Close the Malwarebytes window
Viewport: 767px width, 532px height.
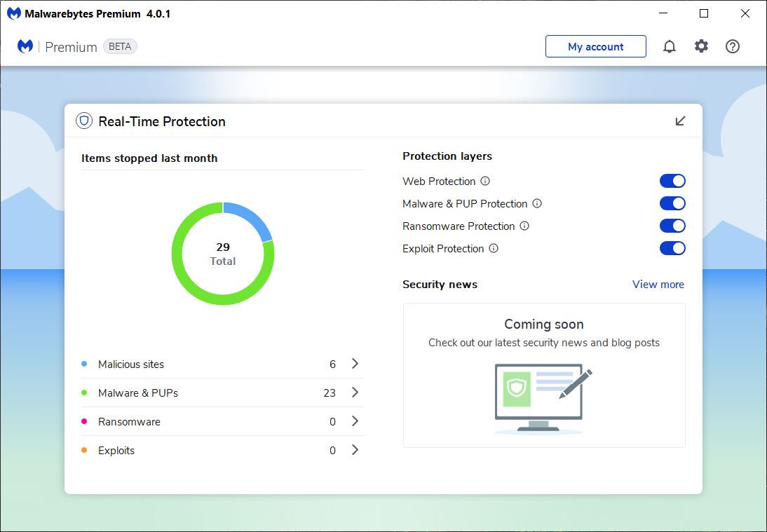[745, 13]
